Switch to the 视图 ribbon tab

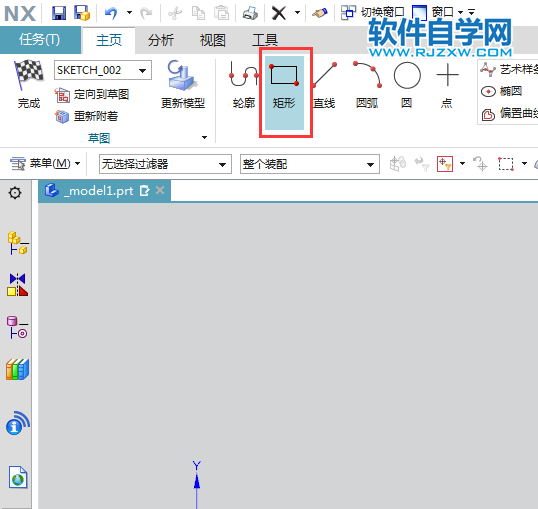point(213,40)
